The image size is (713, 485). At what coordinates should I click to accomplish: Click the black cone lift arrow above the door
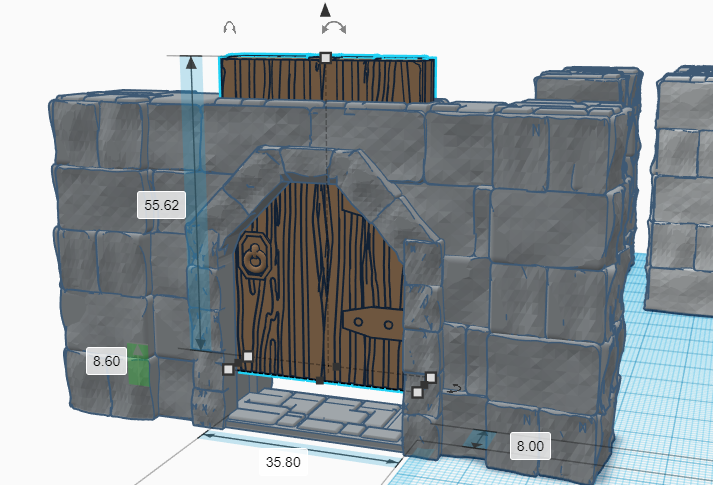click(x=324, y=10)
